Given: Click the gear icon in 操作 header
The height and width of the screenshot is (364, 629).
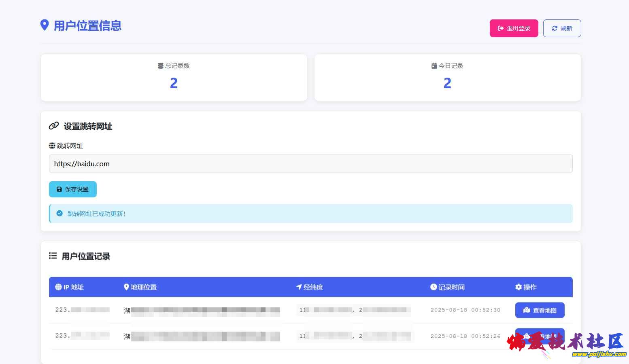Looking at the screenshot, I should pyautogui.click(x=518, y=287).
